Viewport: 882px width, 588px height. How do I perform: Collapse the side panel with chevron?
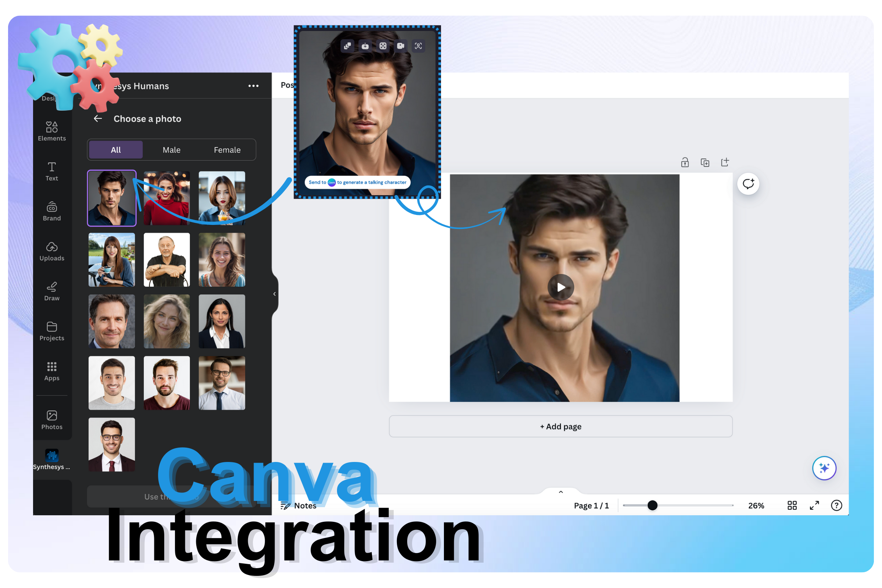(x=275, y=294)
